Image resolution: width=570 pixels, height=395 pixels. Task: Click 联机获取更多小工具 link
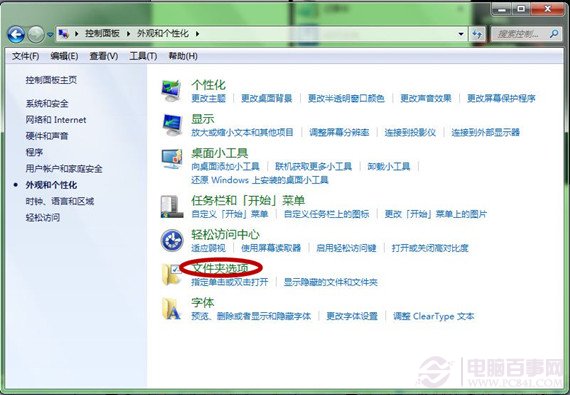(x=313, y=166)
